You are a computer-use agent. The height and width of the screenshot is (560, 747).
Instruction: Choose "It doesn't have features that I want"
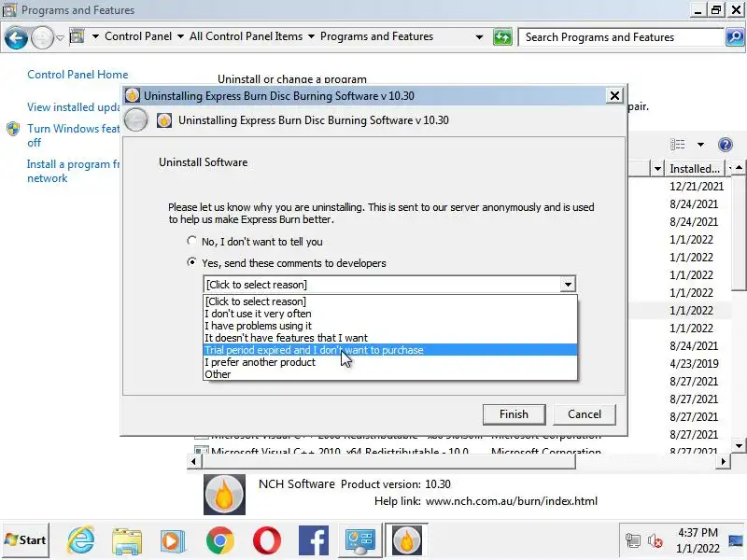[389, 338]
